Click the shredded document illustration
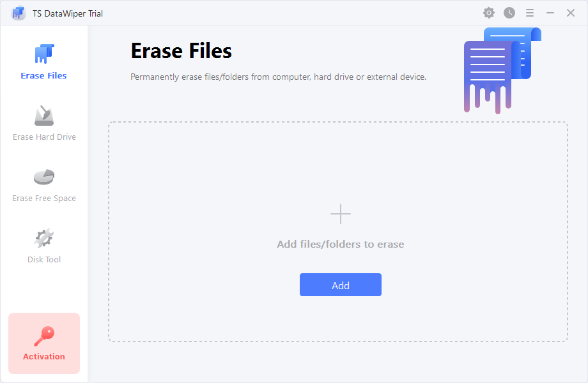This screenshot has width=588, height=383. point(502,70)
